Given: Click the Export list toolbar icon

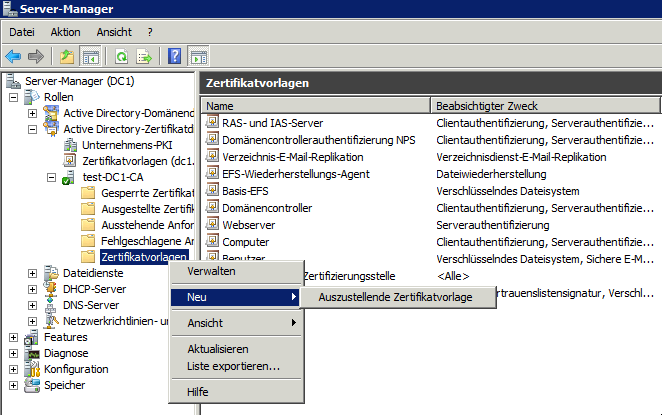Looking at the screenshot, I should (x=144, y=56).
